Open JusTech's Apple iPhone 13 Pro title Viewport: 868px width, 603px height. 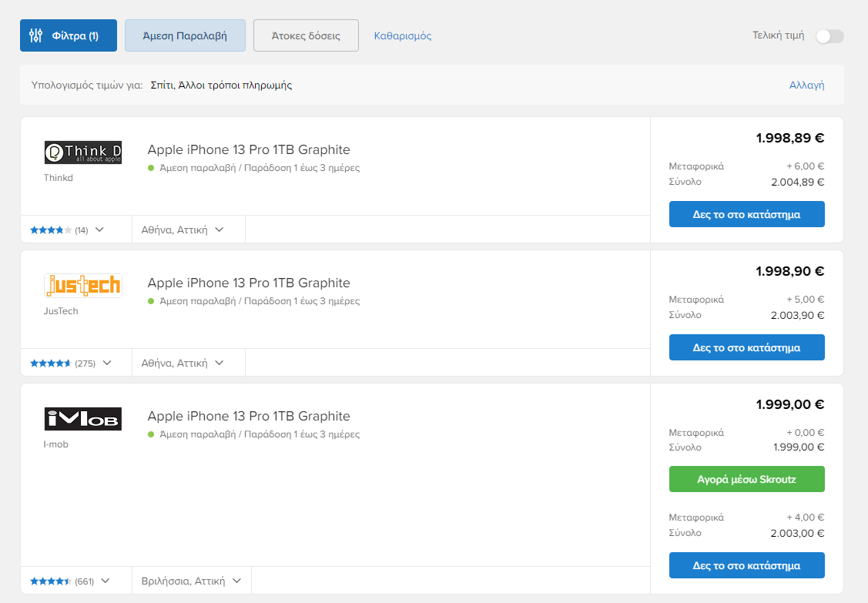coord(249,283)
